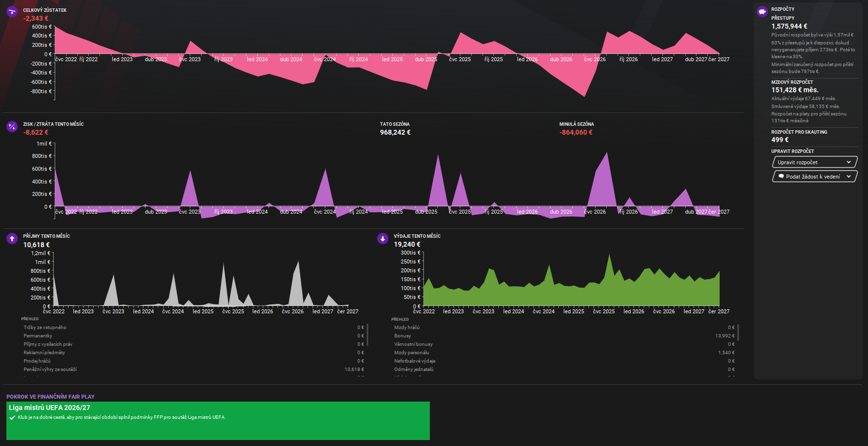Screen dimensions: 868x446
Task: Open the Podat žádost k vedení dropdown
Action: pos(814,177)
